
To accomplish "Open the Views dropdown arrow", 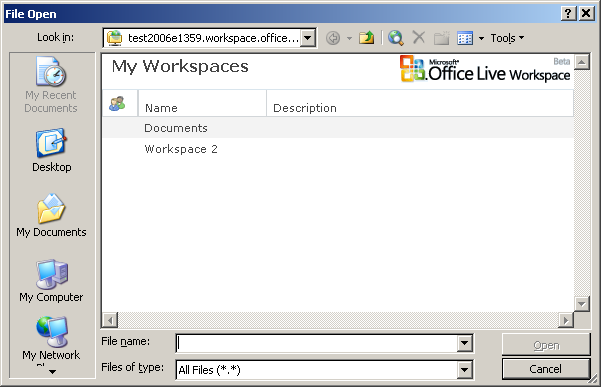I will coord(481,38).
